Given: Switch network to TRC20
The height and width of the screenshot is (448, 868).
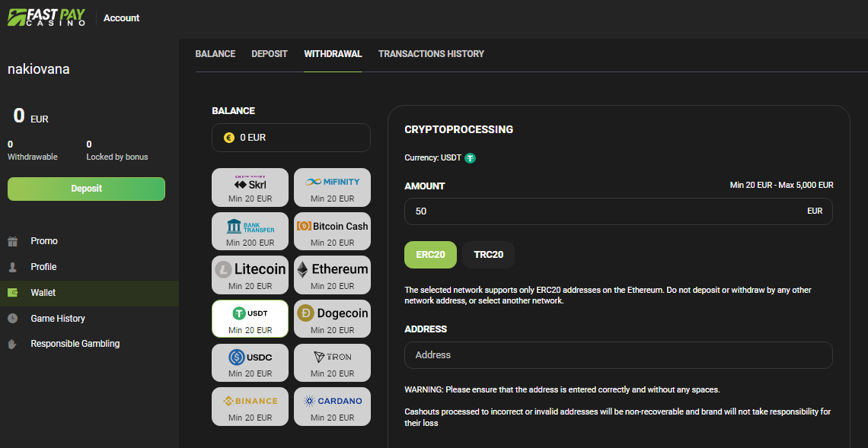Looking at the screenshot, I should 488,255.
